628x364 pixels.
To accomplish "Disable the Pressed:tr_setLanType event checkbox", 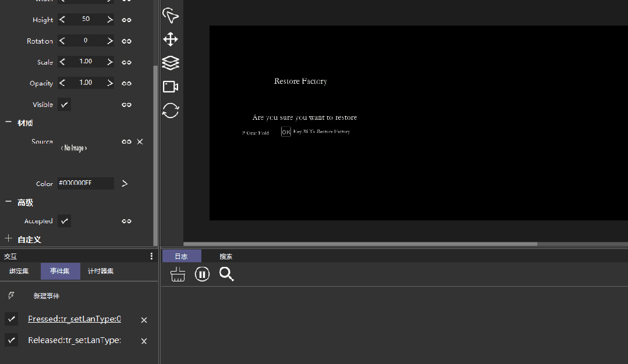I will click(11, 319).
